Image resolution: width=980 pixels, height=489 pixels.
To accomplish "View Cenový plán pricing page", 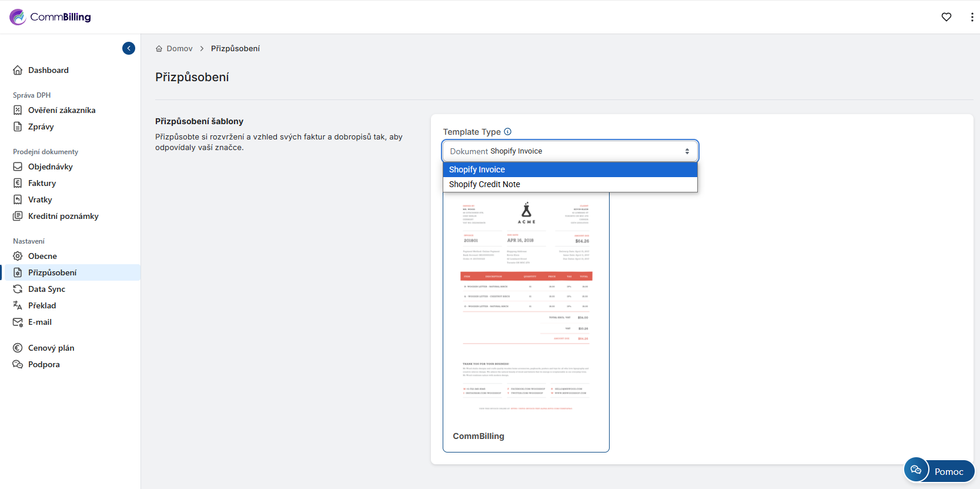I will [51, 348].
